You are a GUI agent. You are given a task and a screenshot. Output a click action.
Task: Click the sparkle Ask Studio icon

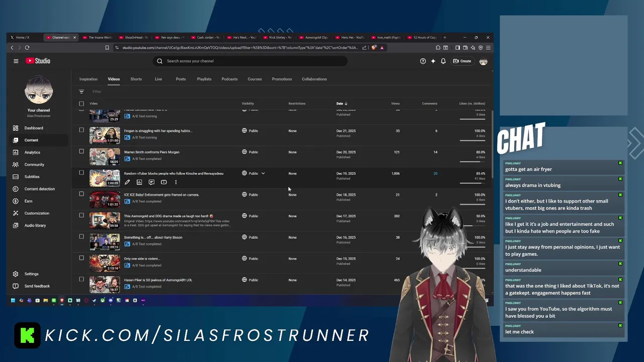(433, 61)
